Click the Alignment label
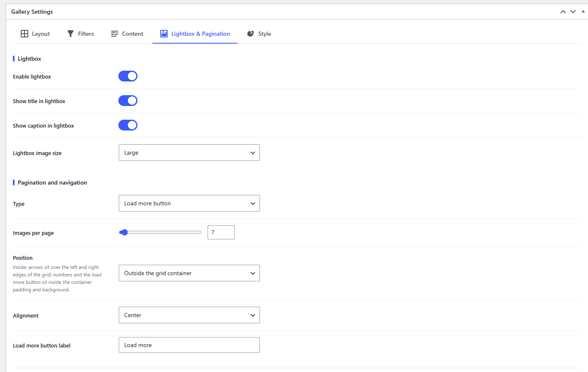This screenshot has width=588, height=372. click(x=26, y=315)
